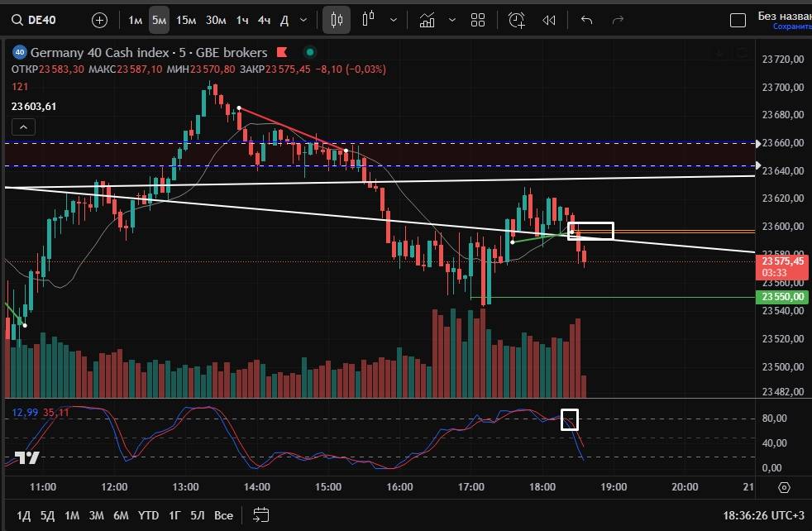Undo last action arrow
Screen dimensions: 812x531
pos(587,20)
